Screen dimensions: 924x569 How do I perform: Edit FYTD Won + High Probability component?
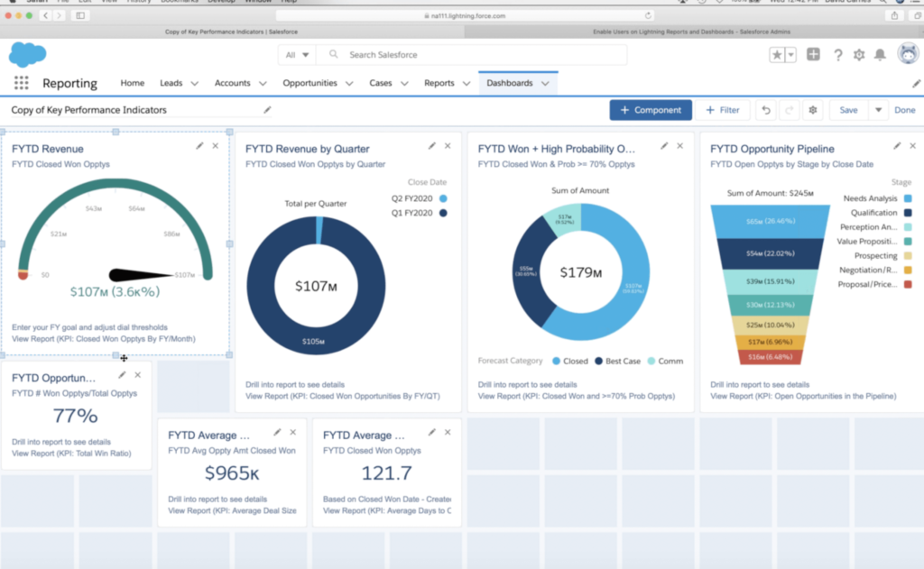(x=664, y=145)
